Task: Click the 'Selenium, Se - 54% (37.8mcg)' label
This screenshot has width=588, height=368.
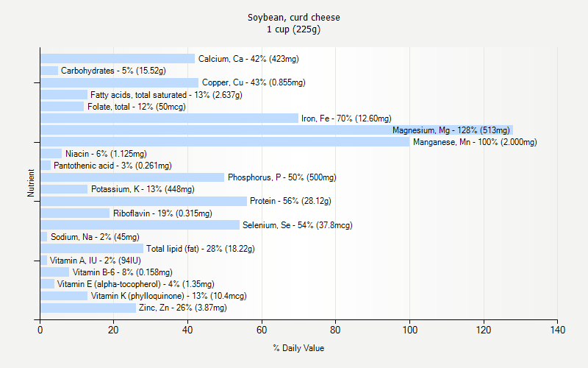Action: [x=298, y=225]
